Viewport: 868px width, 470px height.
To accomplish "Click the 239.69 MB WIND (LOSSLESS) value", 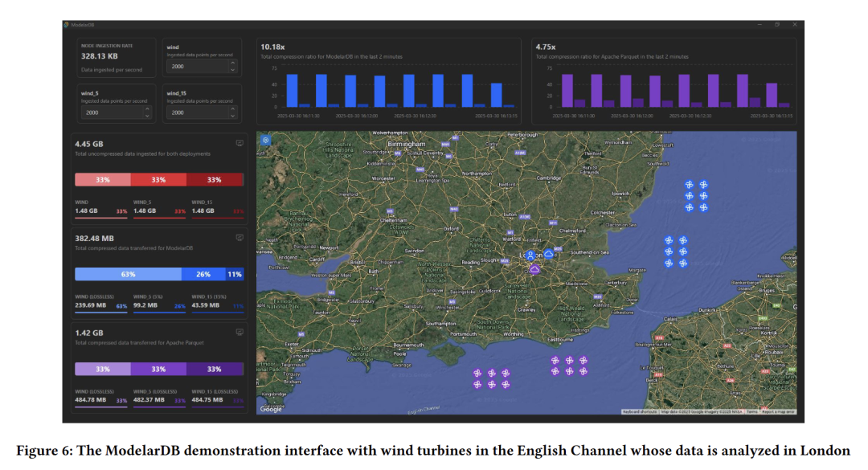I will click(x=90, y=305).
